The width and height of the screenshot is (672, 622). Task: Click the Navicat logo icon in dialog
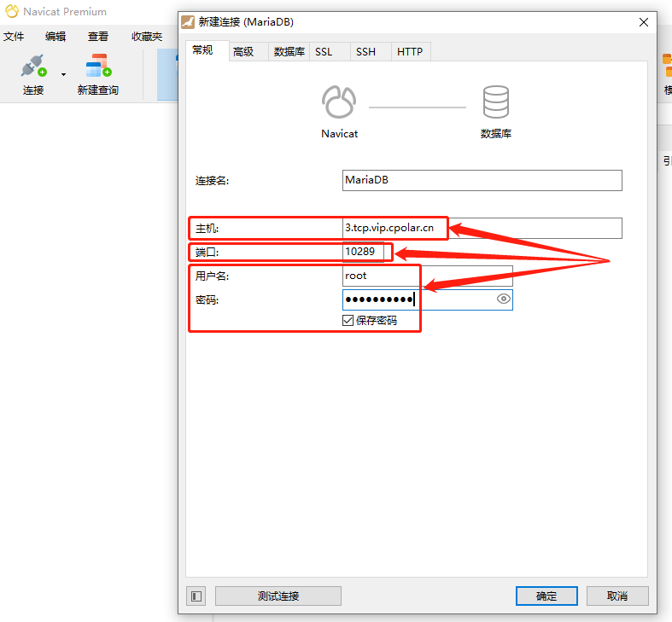[339, 102]
